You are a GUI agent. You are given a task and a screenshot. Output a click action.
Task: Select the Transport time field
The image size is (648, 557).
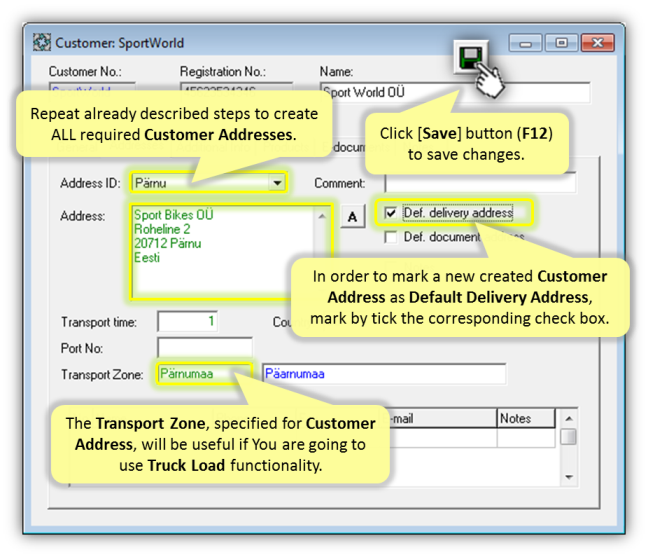188,321
